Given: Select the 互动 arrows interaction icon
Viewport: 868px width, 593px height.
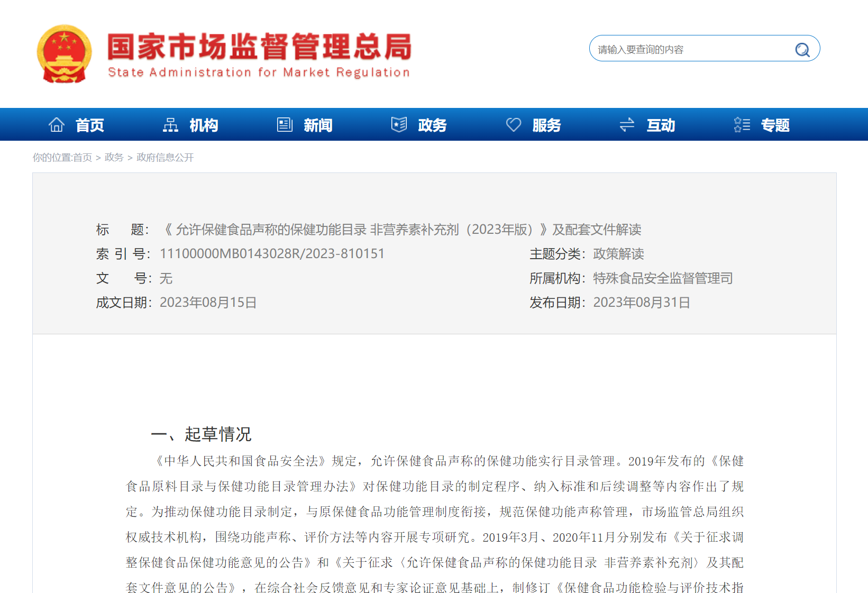Looking at the screenshot, I should pos(627,124).
